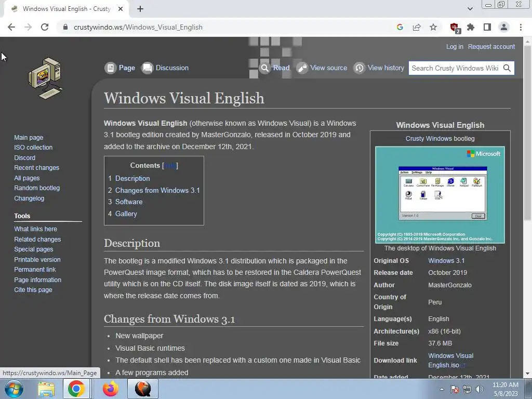Open the volume speaker icon

480,389
